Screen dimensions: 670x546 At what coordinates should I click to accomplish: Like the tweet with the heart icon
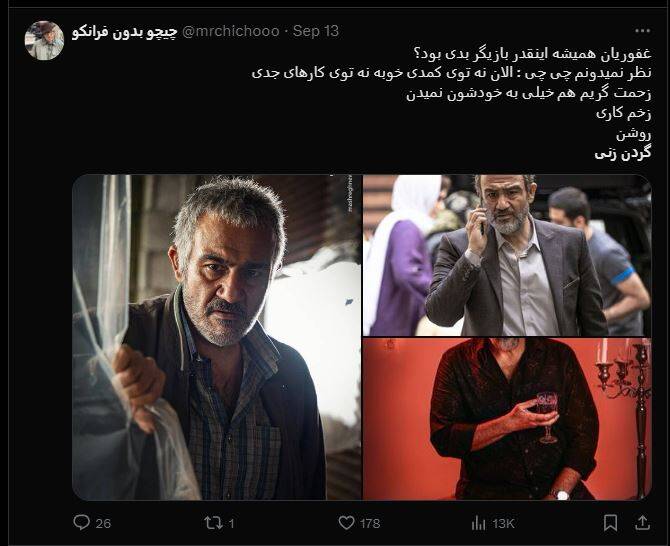(346, 523)
